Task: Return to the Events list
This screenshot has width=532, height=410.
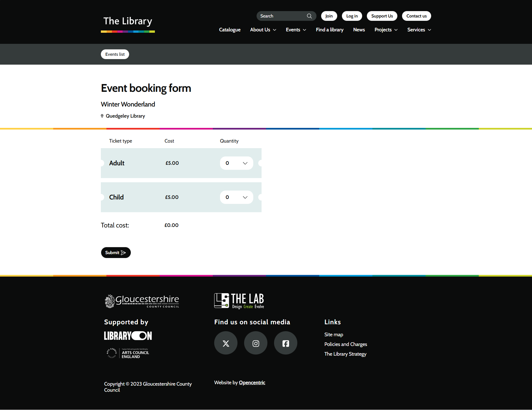Action: pyautogui.click(x=115, y=54)
